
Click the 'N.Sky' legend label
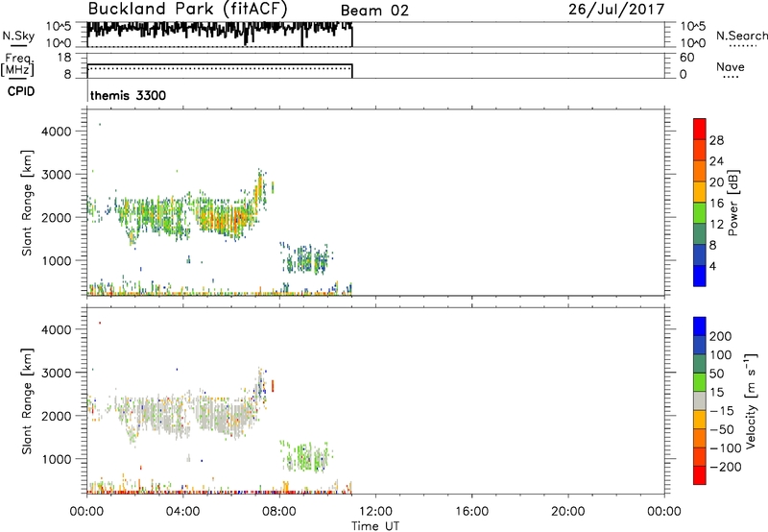[18, 36]
